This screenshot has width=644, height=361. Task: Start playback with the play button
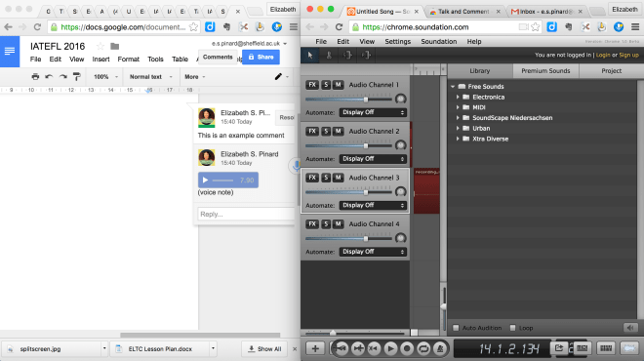coord(390,348)
